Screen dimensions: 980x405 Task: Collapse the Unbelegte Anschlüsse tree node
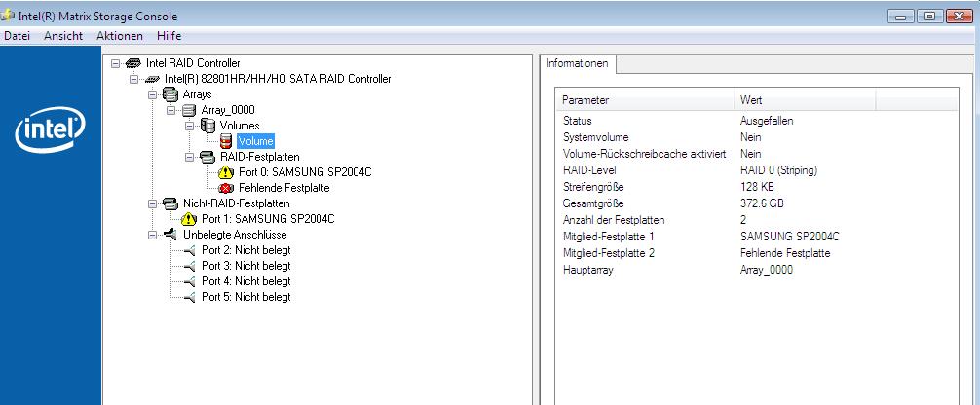pos(152,235)
